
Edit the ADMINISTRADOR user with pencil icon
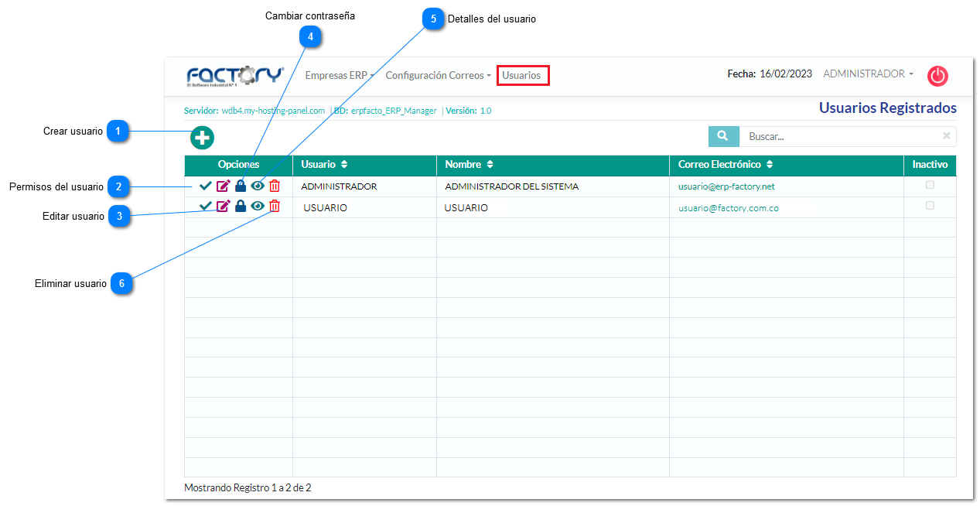click(223, 186)
